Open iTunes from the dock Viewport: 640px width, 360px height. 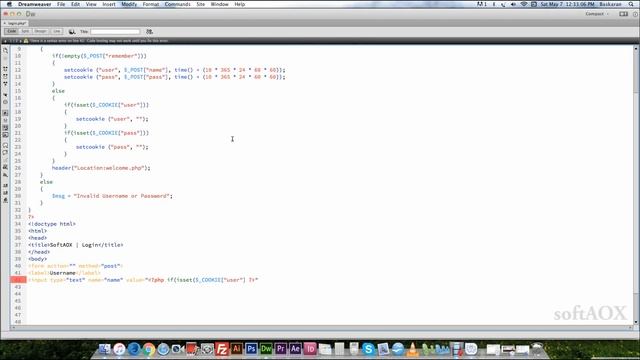(x=119, y=349)
